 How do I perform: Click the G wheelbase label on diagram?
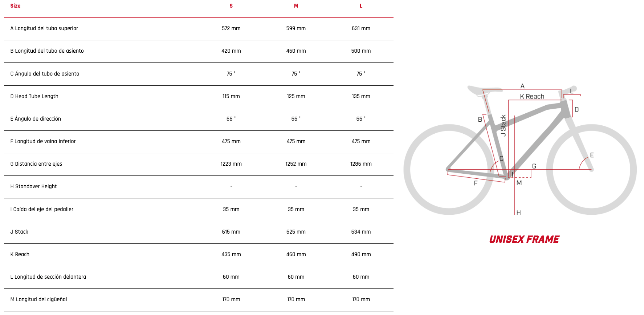point(534,166)
